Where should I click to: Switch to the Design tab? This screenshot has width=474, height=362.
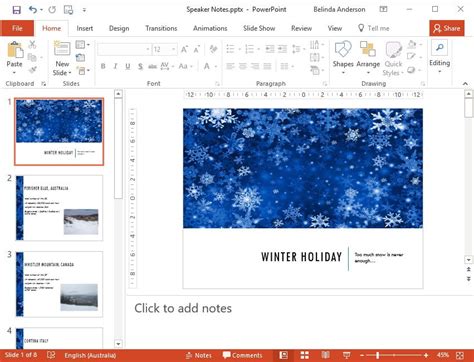119,28
